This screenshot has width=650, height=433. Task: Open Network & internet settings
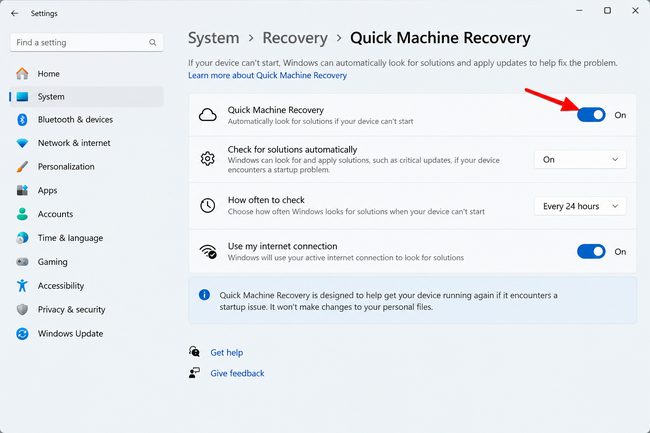click(87, 143)
